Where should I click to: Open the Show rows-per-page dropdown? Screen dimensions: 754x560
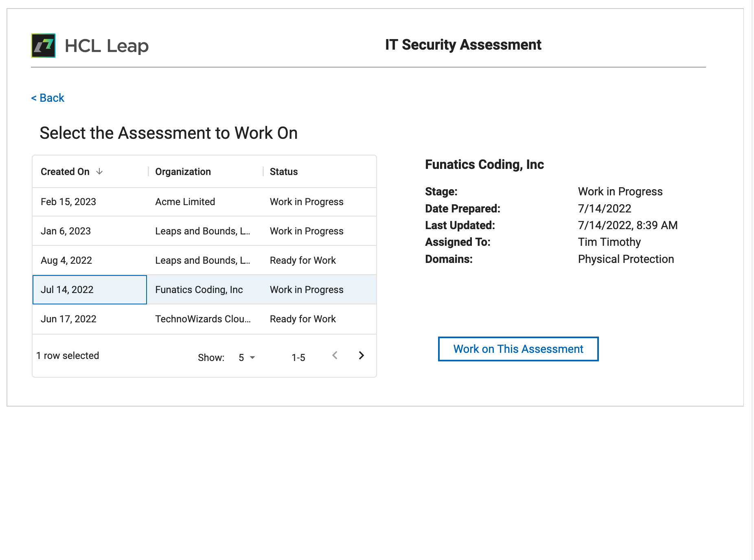[247, 357]
